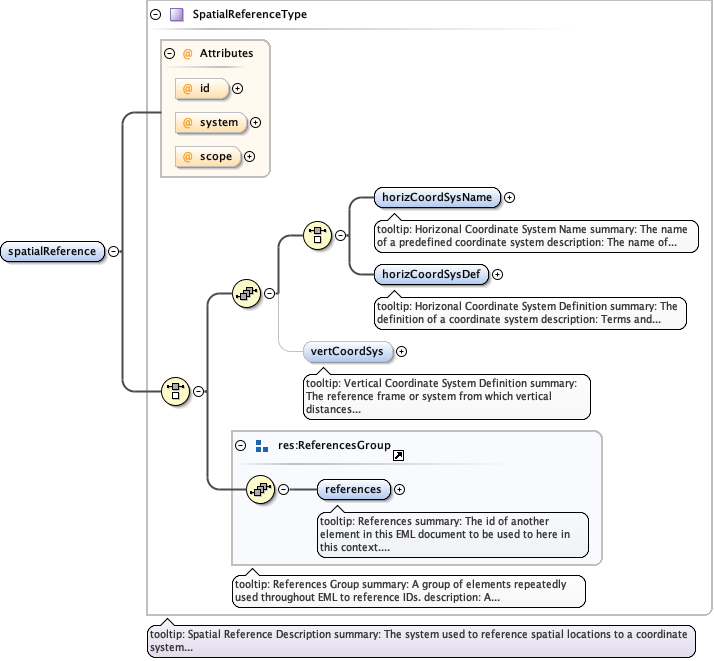Collapse the res:ReferencesGroup box
This screenshot has height=661, width=714.
[x=240, y=446]
